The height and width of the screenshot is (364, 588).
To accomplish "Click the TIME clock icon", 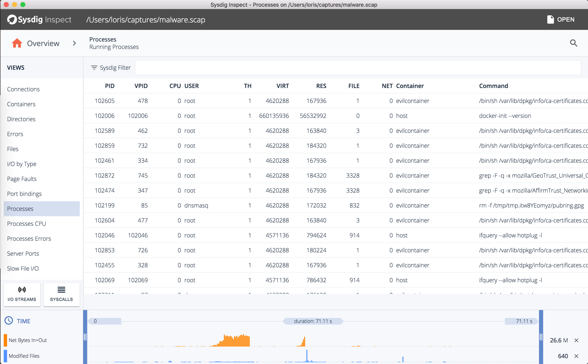I will (9, 320).
